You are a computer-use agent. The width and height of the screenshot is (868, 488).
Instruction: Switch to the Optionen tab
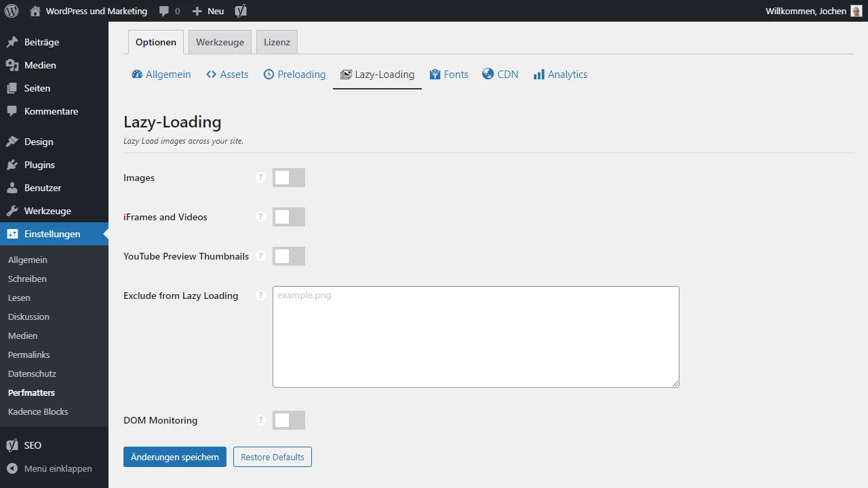(156, 42)
